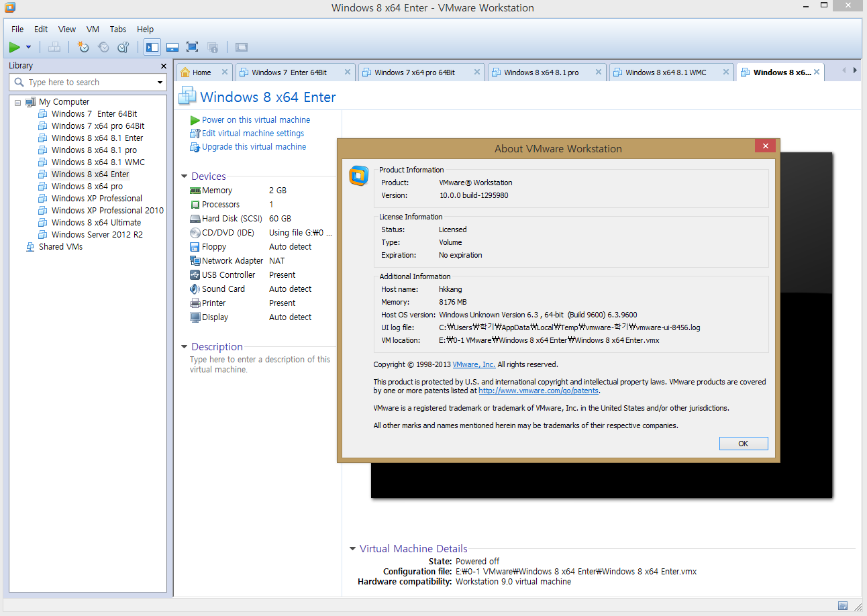Click Edit virtual machine settings link
The width and height of the screenshot is (867, 616).
click(x=253, y=134)
